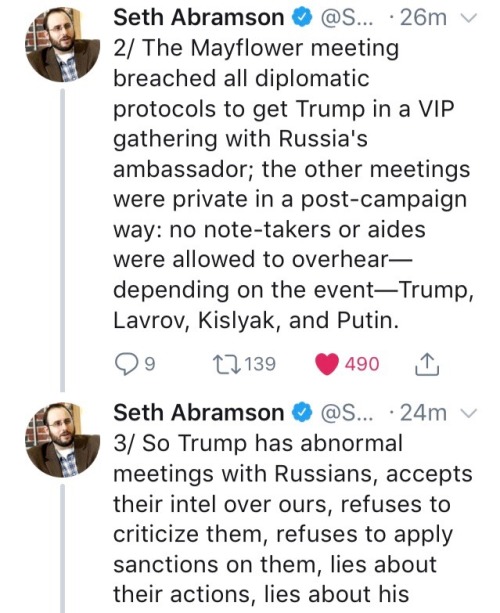
Task: Open Seth Abramson's avatar on second tweet
Action: point(63,440)
